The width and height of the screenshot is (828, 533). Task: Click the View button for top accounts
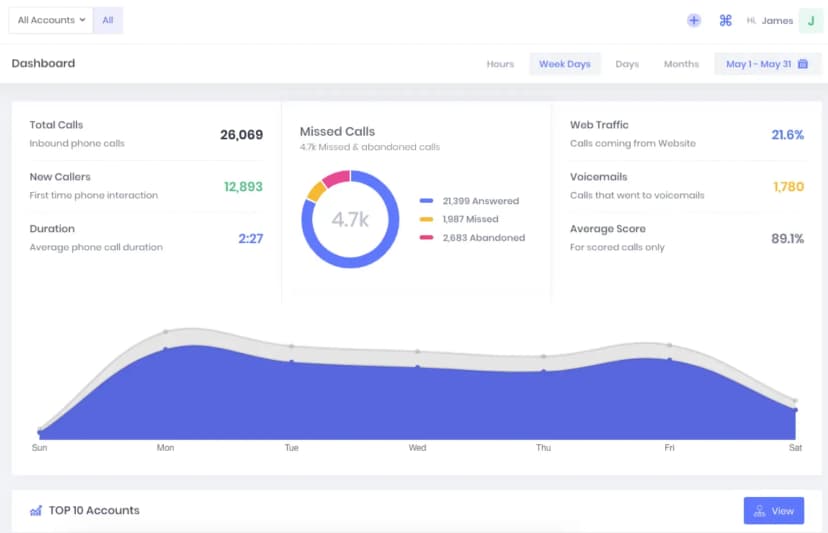pyautogui.click(x=774, y=510)
